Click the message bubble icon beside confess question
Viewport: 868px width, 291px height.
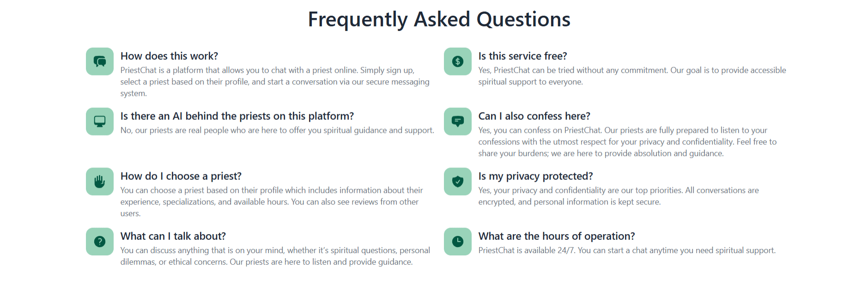[457, 121]
